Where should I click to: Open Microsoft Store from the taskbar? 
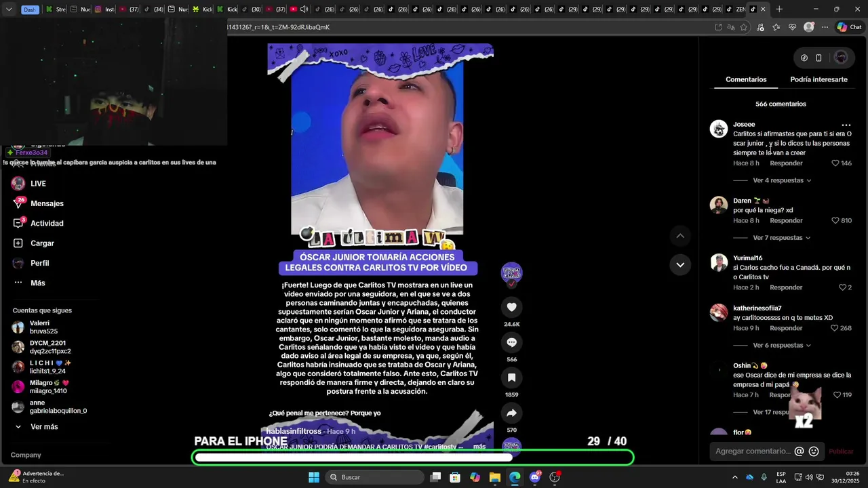(455, 477)
